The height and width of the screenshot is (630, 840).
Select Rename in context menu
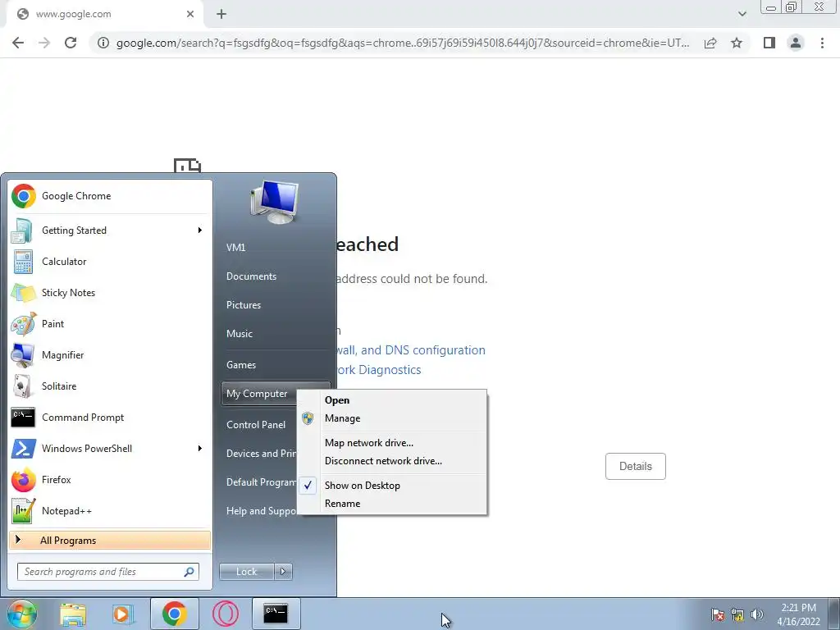391,504
